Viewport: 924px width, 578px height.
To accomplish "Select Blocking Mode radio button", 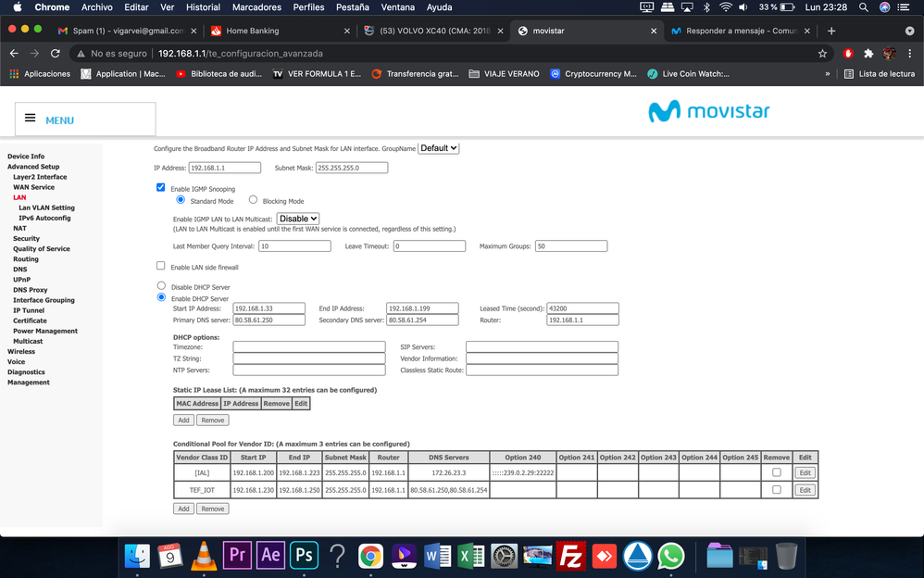I will [x=254, y=200].
